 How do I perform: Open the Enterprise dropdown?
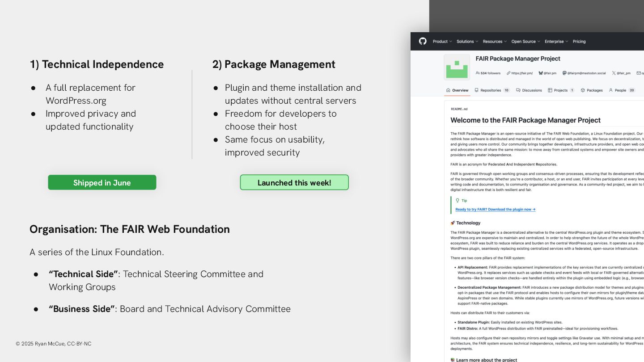pyautogui.click(x=556, y=42)
